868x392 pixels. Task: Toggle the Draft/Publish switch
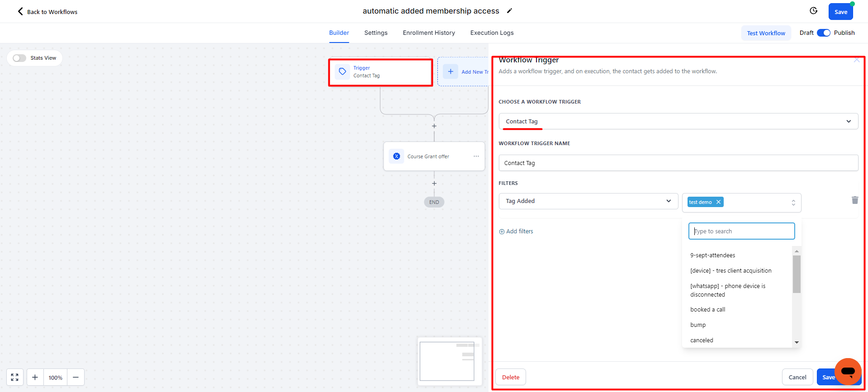(x=823, y=33)
